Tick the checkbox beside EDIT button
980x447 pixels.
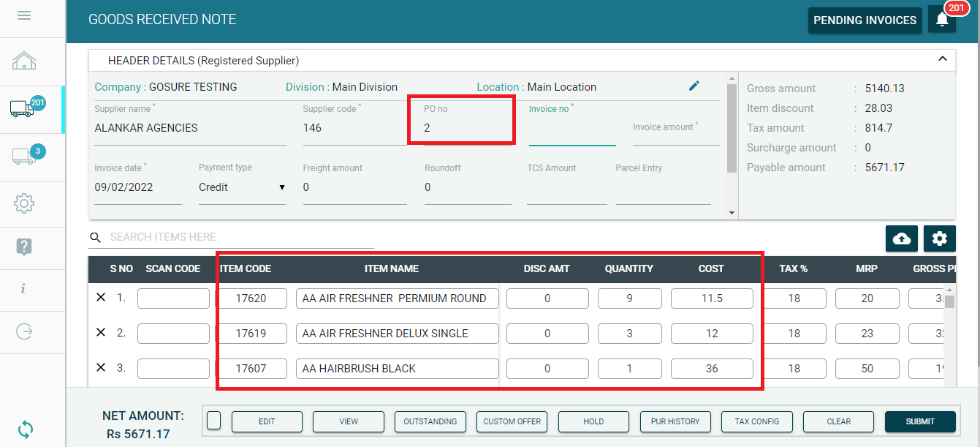213,421
